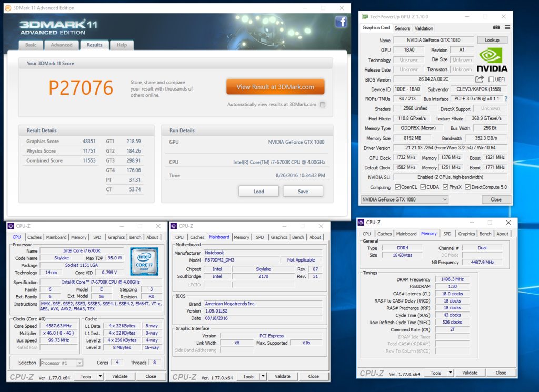Enable automatically view results at 3DMark.com
The image size is (539, 392).
click(323, 105)
